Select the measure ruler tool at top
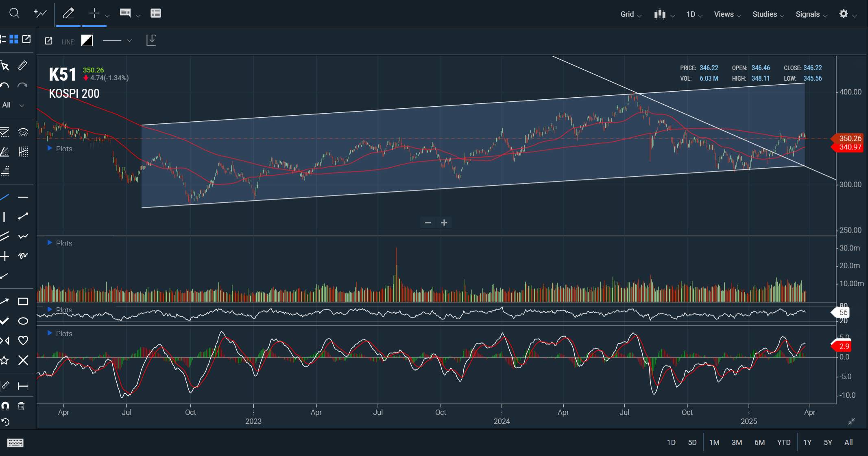The width and height of the screenshot is (868, 456). tap(23, 65)
